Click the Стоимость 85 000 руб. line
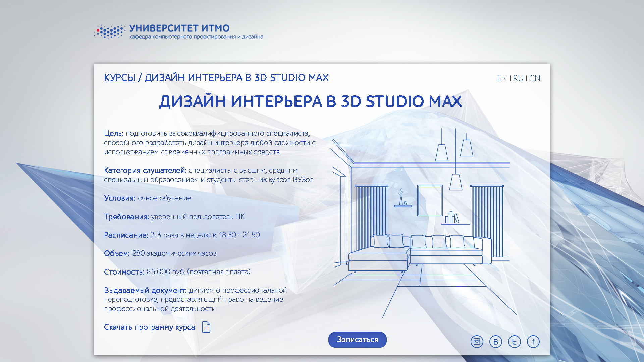The height and width of the screenshot is (362, 644). pos(177,272)
